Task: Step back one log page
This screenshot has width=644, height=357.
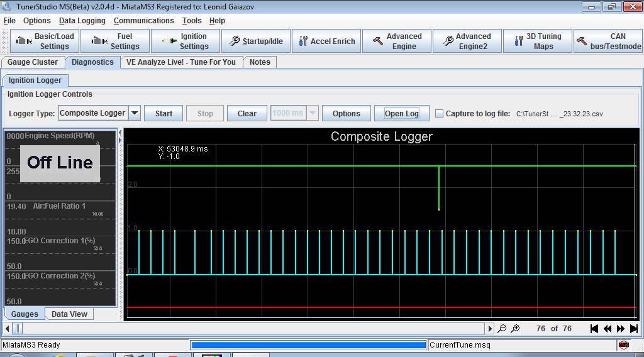Action: (x=608, y=328)
